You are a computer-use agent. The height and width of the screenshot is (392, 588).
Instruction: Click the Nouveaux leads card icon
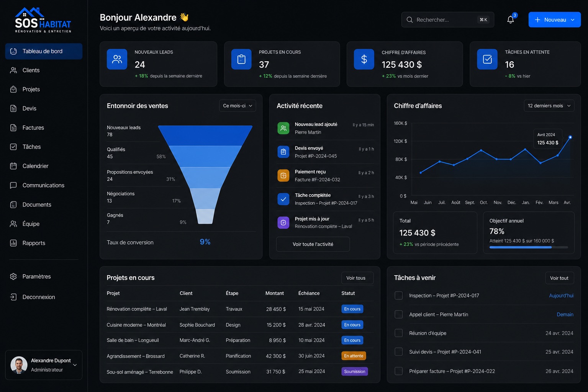pyautogui.click(x=117, y=59)
